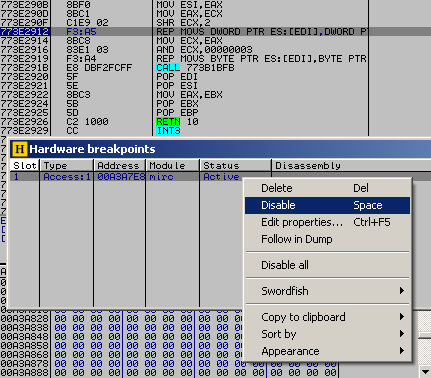Screen dimensions: 431x378
Task: Click the CALL 773B1BFB instruction
Action: [x=195, y=68]
